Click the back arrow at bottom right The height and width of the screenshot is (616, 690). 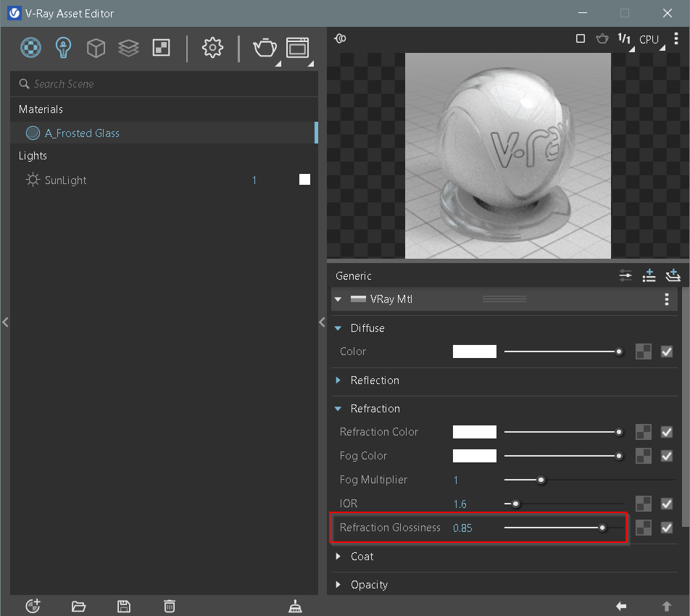pos(621,607)
